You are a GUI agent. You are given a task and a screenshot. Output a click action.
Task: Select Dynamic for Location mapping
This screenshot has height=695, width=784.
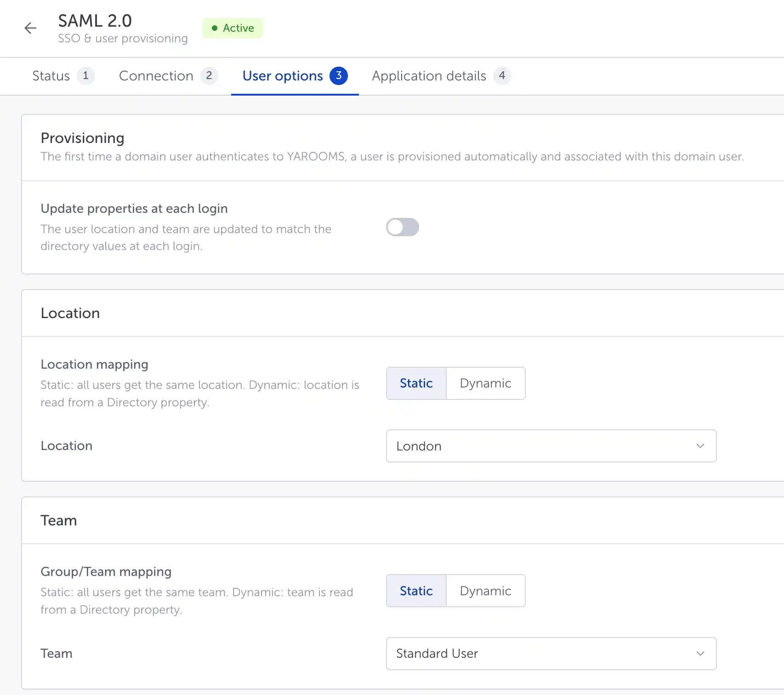click(x=486, y=383)
